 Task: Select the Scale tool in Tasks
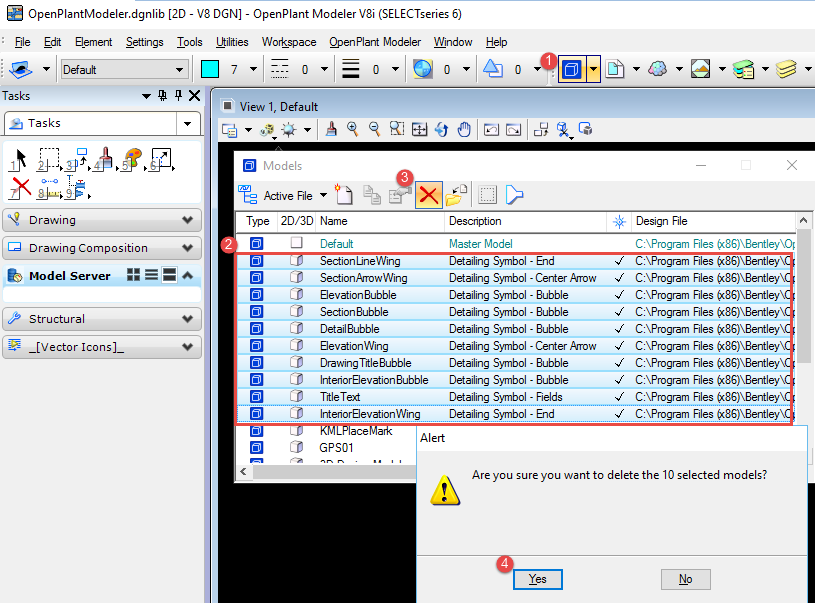pyautogui.click(x=161, y=160)
